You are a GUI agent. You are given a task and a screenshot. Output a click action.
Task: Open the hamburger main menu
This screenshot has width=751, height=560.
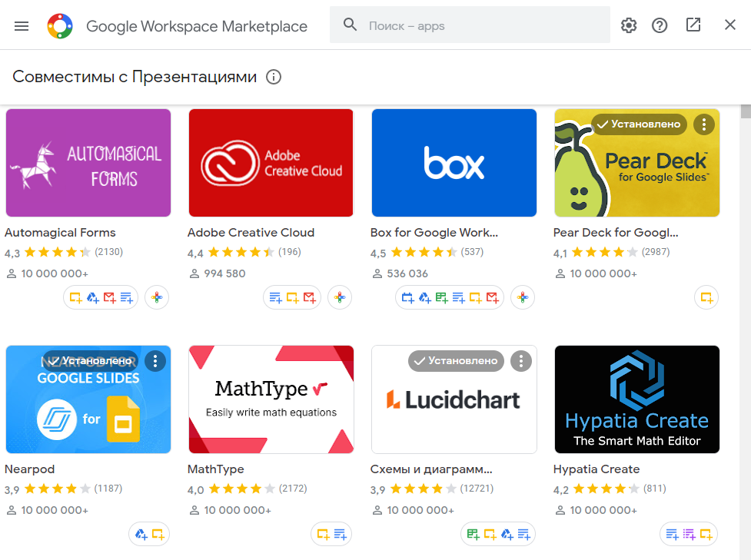coord(22,26)
